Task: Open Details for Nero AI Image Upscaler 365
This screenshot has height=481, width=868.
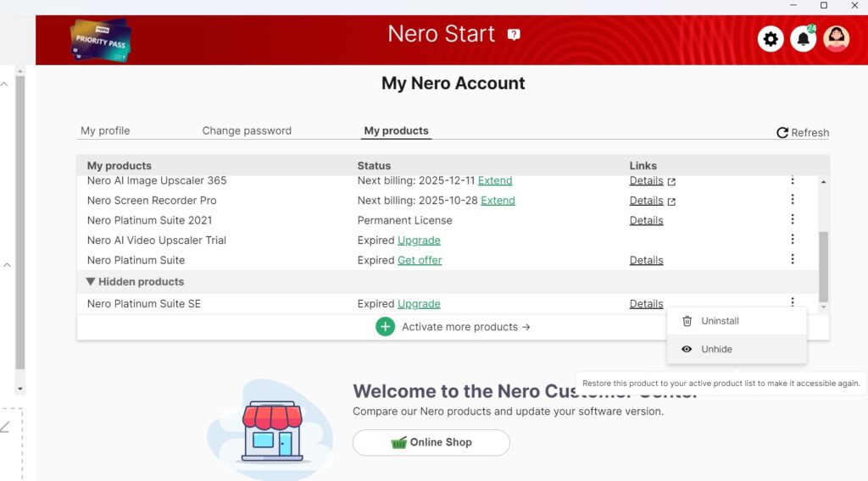Action: click(x=646, y=180)
